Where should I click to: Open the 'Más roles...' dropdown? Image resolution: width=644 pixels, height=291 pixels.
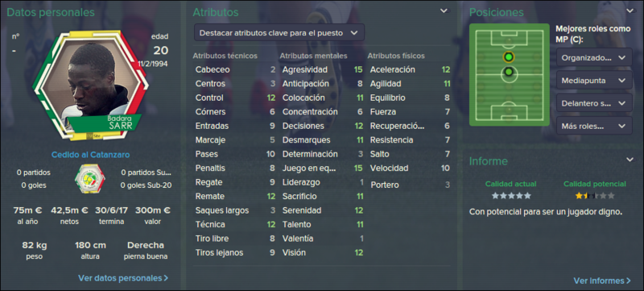tap(594, 126)
